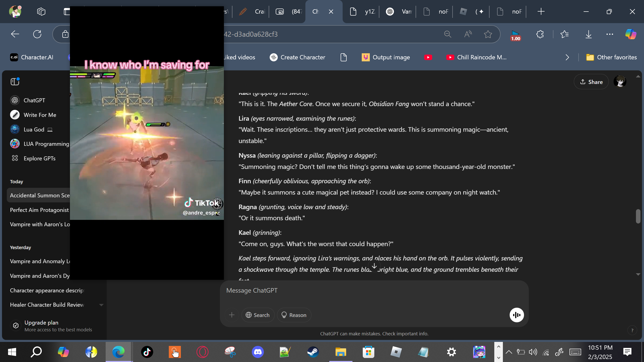Open the Vampire and Anomaly chat

coord(40,261)
